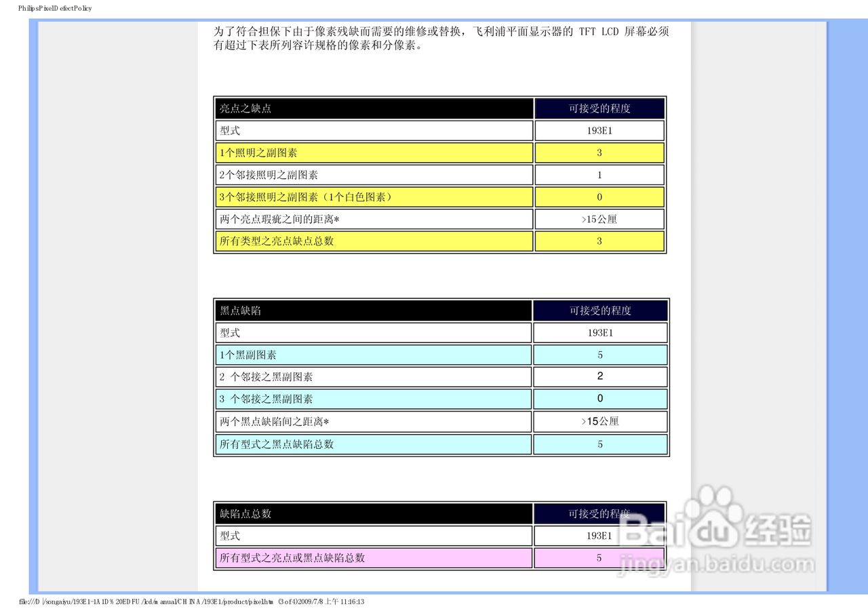Image resolution: width=868 pixels, height=613 pixels.
Task: Select the 1个黑副图素 row label
Action: (x=374, y=355)
